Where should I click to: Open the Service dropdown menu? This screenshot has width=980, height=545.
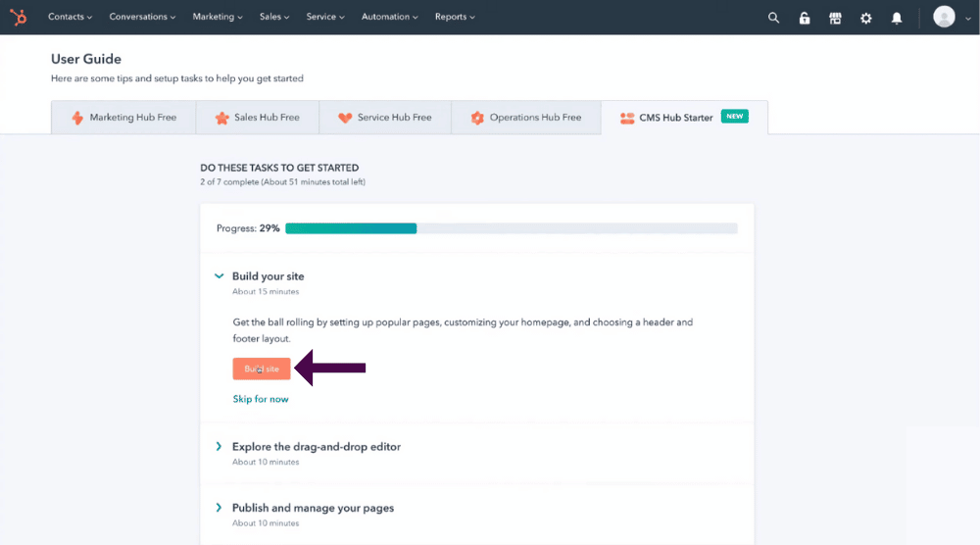(325, 17)
